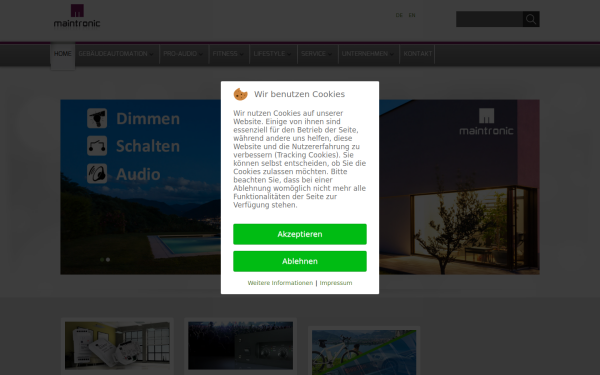
Task: Click the 'Wir benutzen Cookies' heading
Action: [299, 94]
